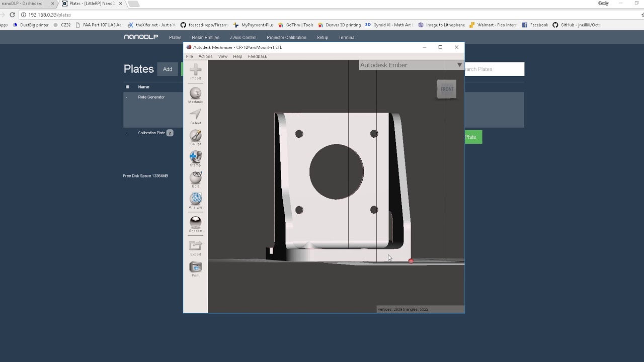
Task: Open the Feedback menu in Meshmixer
Action: [257, 56]
